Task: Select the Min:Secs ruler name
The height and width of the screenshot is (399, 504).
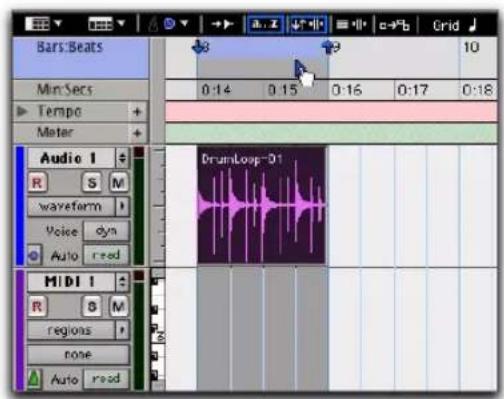Action: point(65,89)
